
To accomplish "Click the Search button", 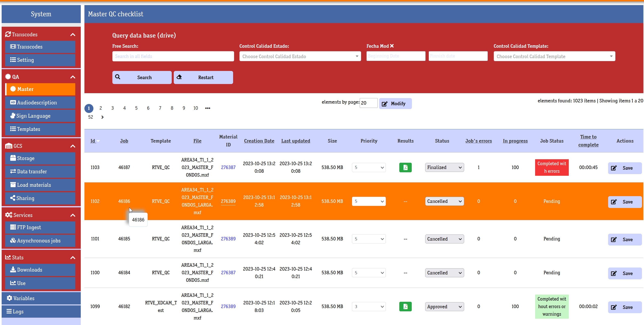I will tap(142, 77).
